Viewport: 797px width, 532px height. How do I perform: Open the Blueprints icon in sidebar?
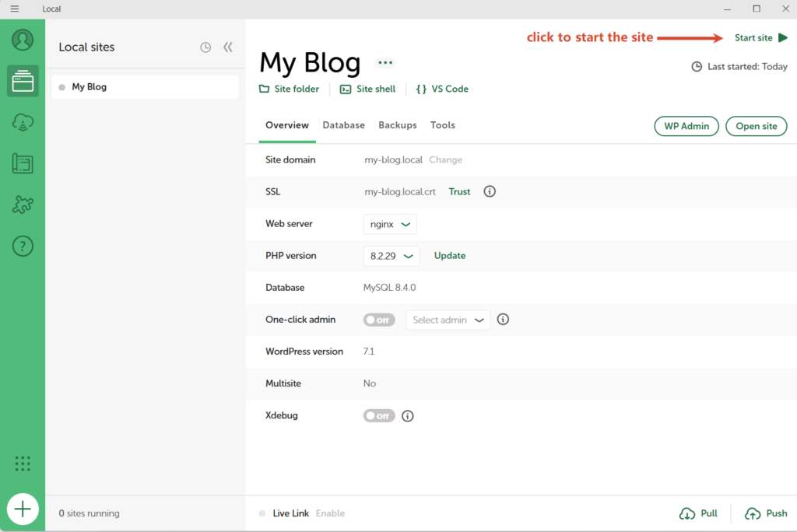pyautogui.click(x=23, y=163)
